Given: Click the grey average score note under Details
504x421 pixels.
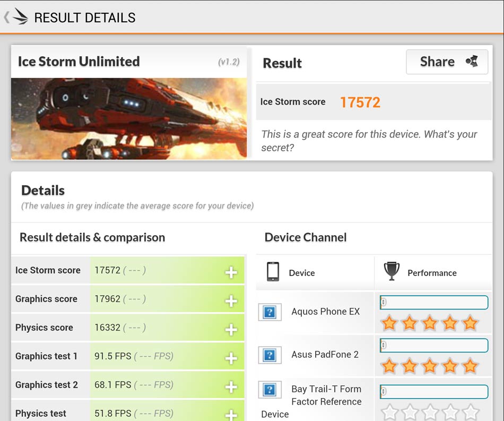Looking at the screenshot, I should point(137,205).
